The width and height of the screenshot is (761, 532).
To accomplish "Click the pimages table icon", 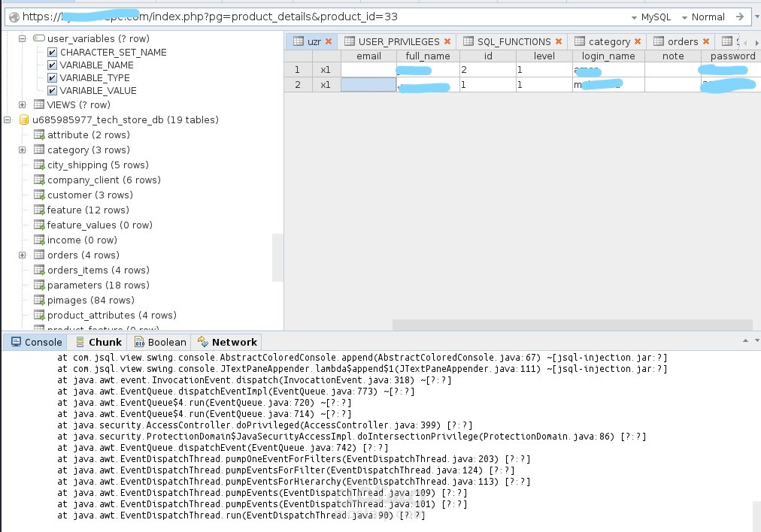I will [39, 301].
